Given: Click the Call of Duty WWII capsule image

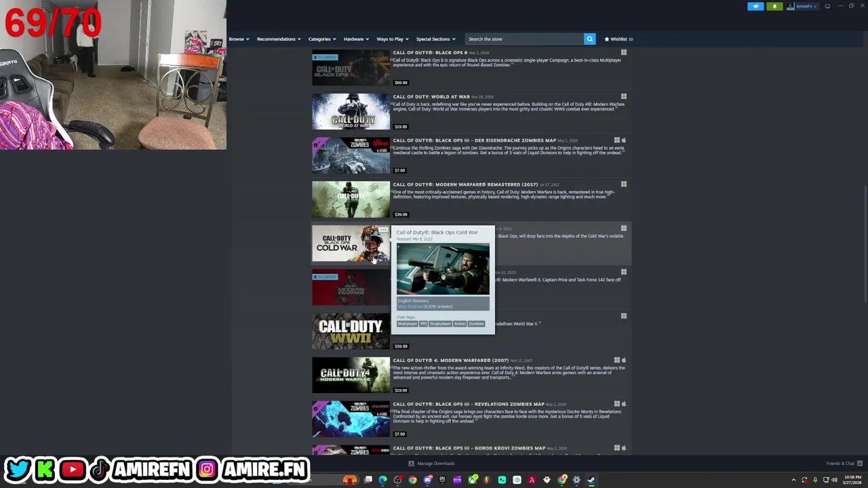Looking at the screenshot, I should point(351,331).
